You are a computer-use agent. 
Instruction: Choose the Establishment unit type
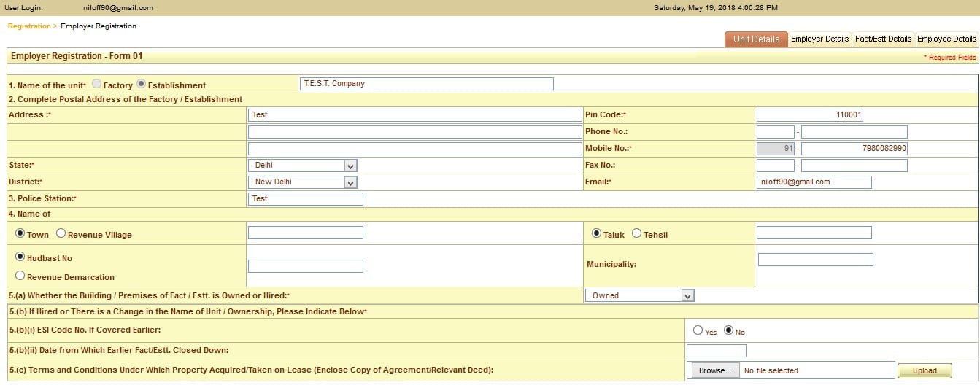pyautogui.click(x=142, y=85)
